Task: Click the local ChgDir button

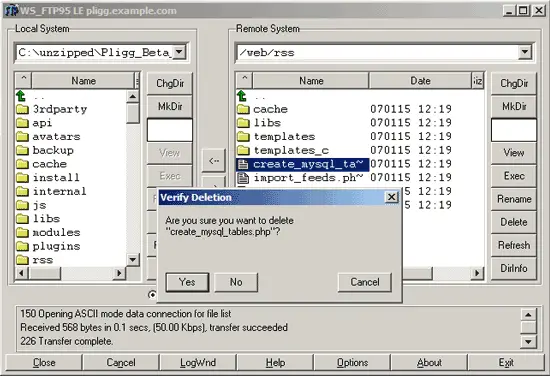Action: (x=170, y=83)
